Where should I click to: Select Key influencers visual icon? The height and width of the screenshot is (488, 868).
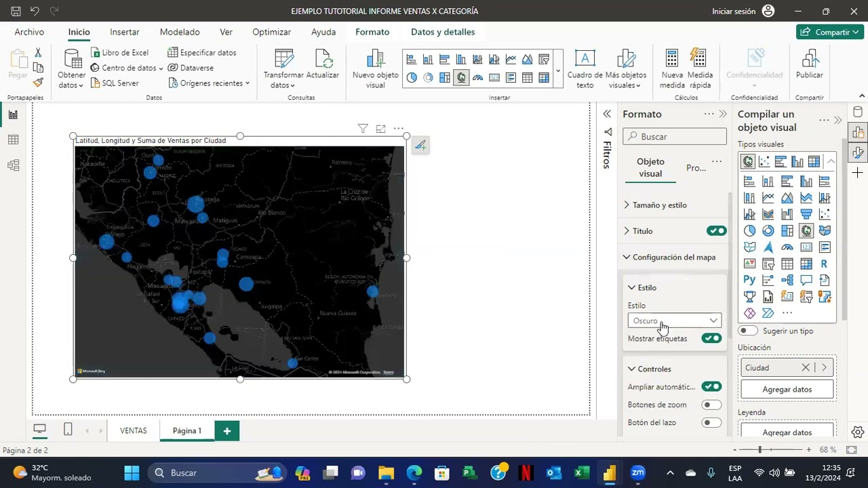click(x=768, y=280)
